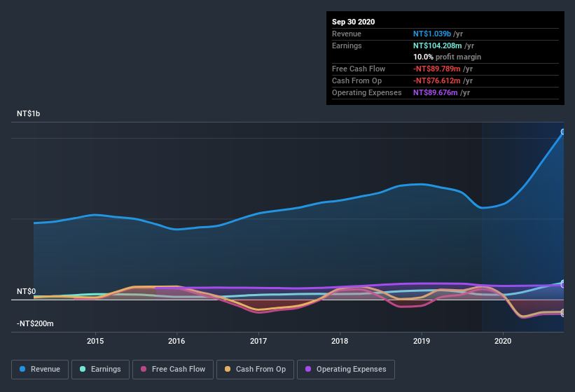Screen dimensions: 575x392
Task: Click the 2017 x-axis label
Action: [x=258, y=341]
